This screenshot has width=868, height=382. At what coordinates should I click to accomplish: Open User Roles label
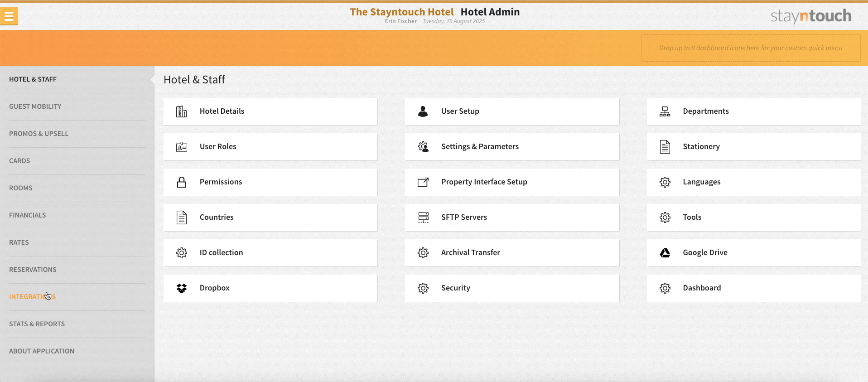coord(218,147)
